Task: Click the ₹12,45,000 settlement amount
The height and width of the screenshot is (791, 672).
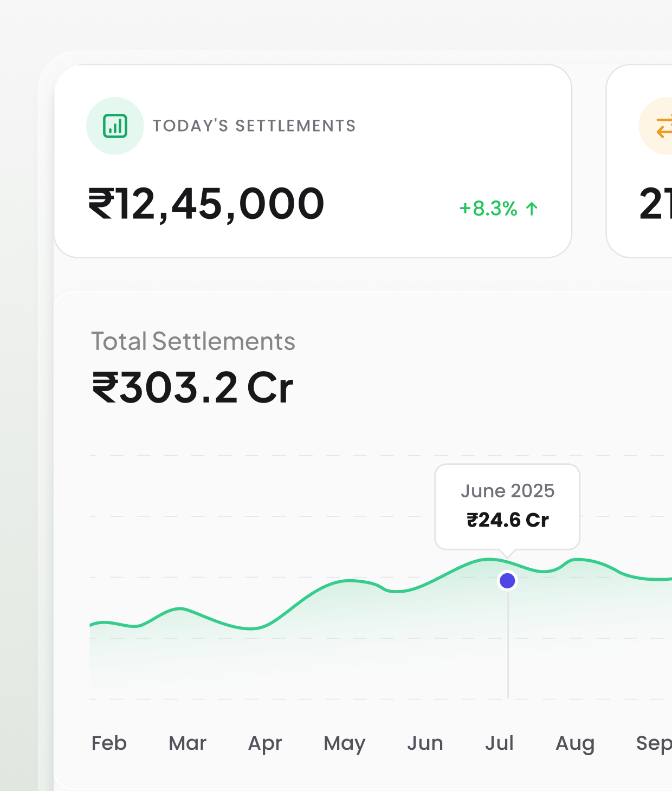Action: point(206,204)
